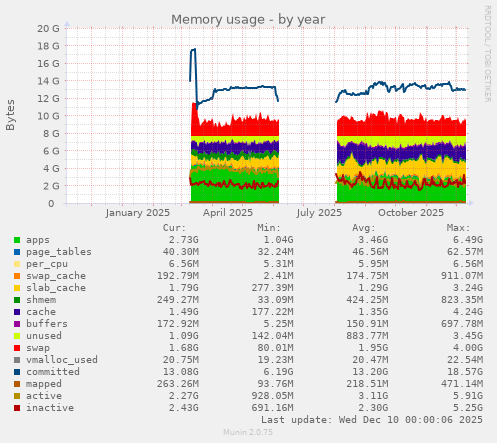Click the 'Max:' column header
The width and height of the screenshot is (497, 443).
[x=458, y=228]
